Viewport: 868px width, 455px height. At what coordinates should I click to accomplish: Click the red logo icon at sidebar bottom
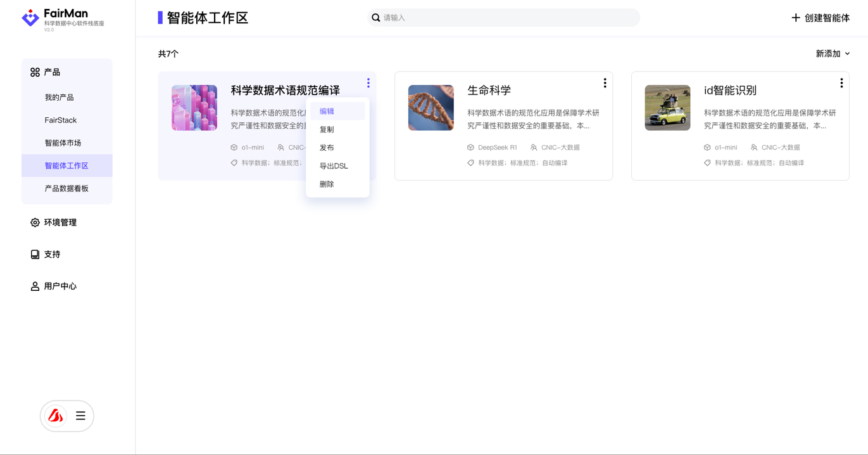(56, 416)
